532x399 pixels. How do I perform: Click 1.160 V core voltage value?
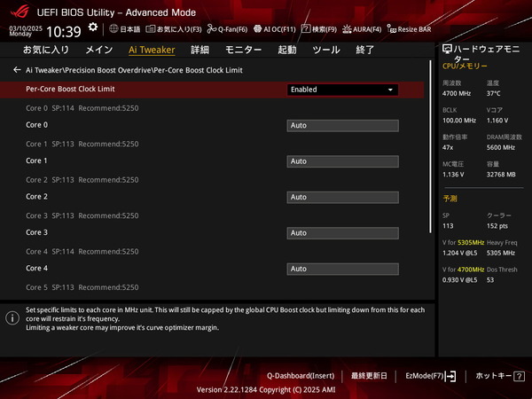[497, 121]
